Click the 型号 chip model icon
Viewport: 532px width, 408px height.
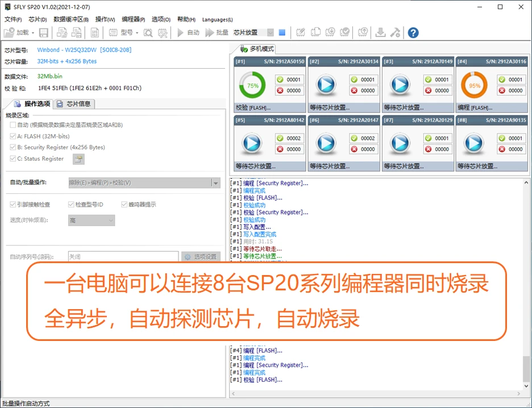(x=113, y=32)
